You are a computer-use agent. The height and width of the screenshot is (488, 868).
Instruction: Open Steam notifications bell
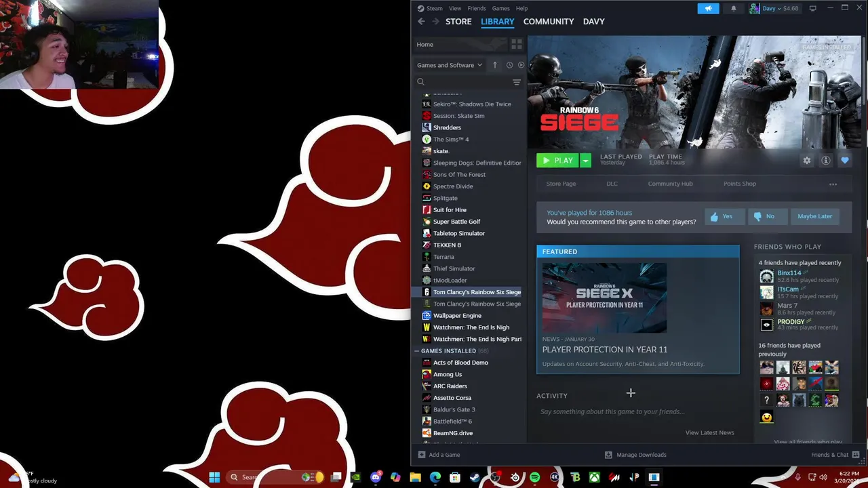(x=733, y=8)
